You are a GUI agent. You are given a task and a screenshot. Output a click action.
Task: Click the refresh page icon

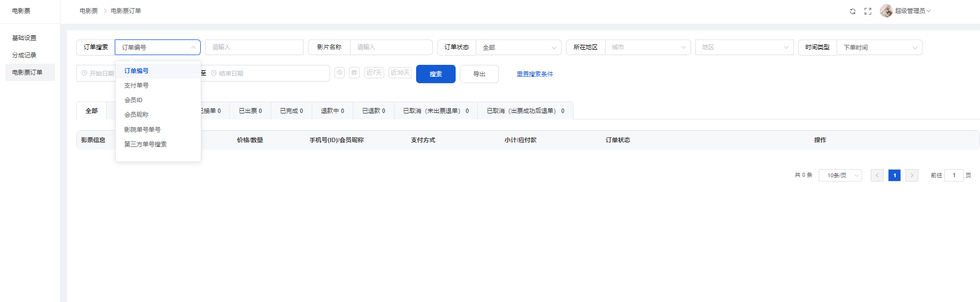[853, 11]
